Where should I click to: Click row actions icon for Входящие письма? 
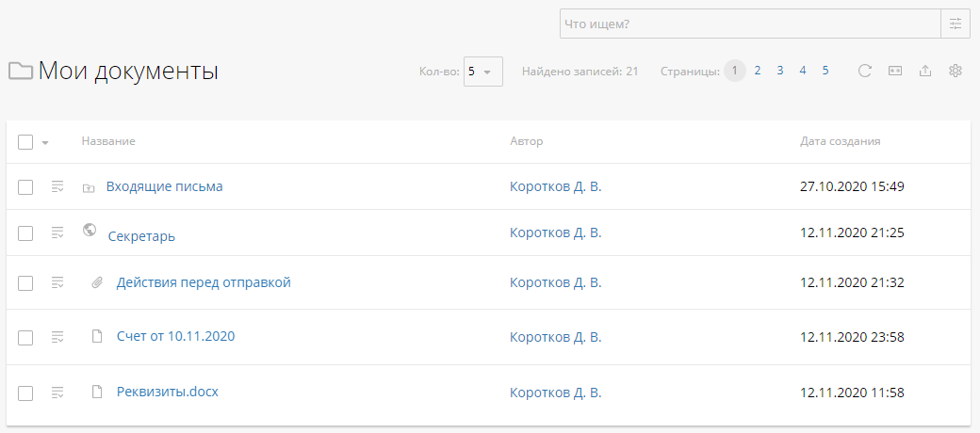[x=57, y=186]
